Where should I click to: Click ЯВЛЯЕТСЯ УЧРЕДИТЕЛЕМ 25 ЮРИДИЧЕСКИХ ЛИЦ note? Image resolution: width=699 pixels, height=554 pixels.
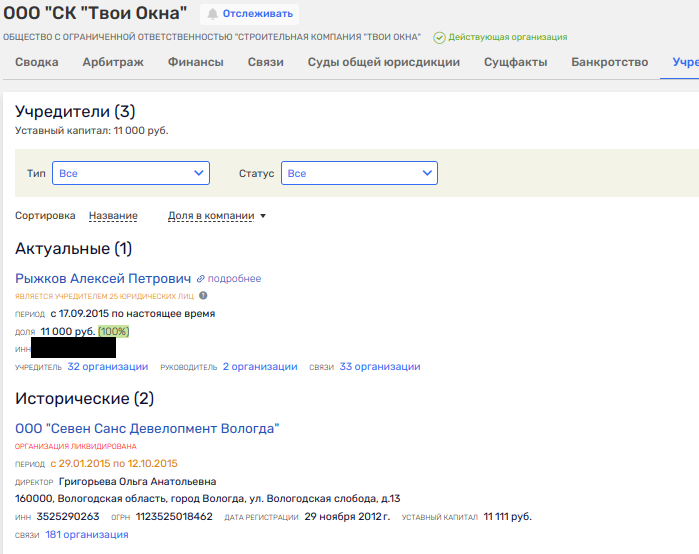coord(104,296)
